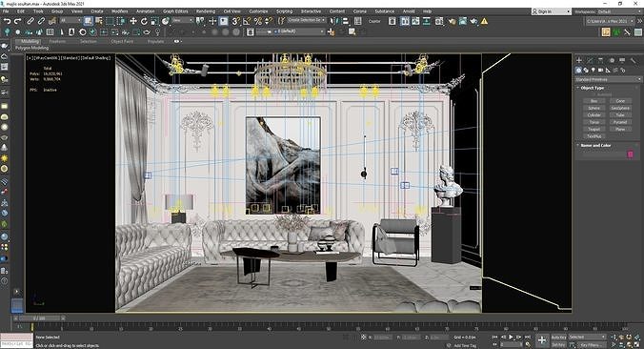The width and height of the screenshot is (644, 349).
Task: Click the yellow warning triangle icon
Action: pyautogui.click(x=485, y=21)
